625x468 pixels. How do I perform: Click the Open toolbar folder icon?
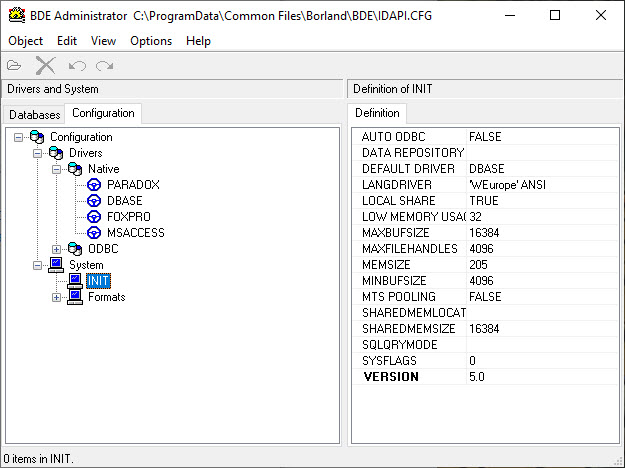(14, 65)
